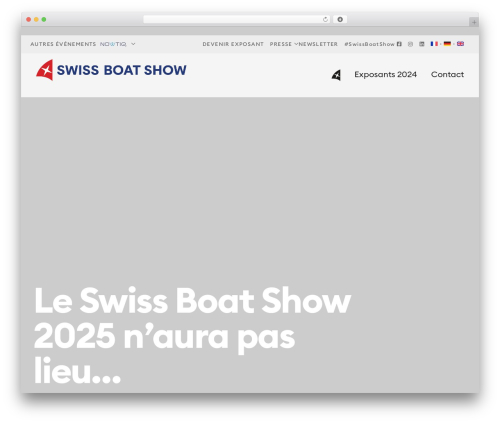Open the Exposants 2024 menu item
500x423 pixels.
tap(385, 74)
